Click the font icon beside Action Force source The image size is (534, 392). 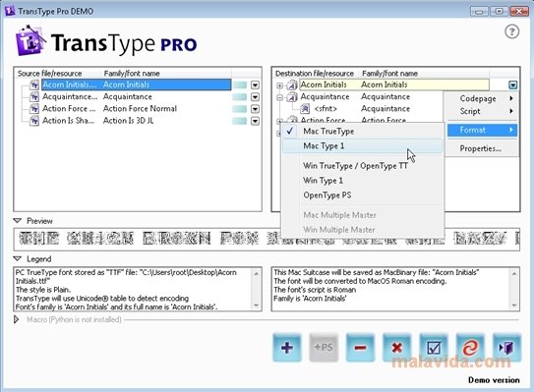(34, 109)
